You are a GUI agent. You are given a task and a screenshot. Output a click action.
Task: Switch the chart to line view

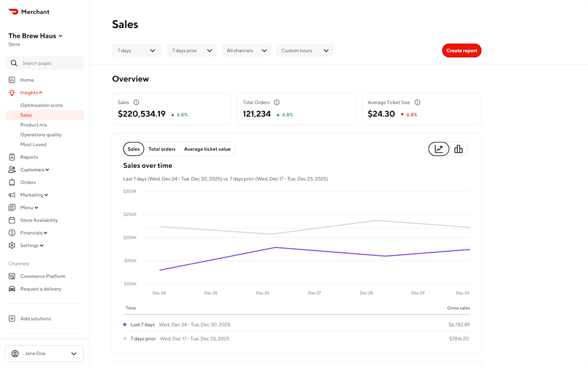tap(439, 149)
